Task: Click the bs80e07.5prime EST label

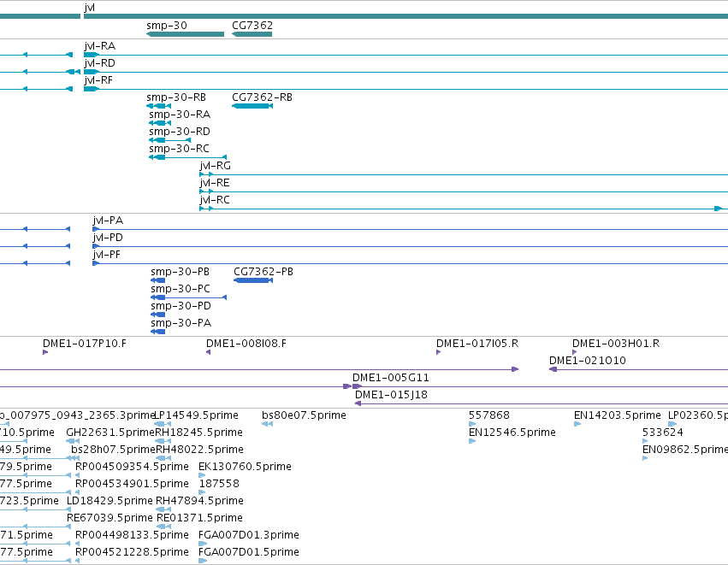Action: pyautogui.click(x=304, y=415)
